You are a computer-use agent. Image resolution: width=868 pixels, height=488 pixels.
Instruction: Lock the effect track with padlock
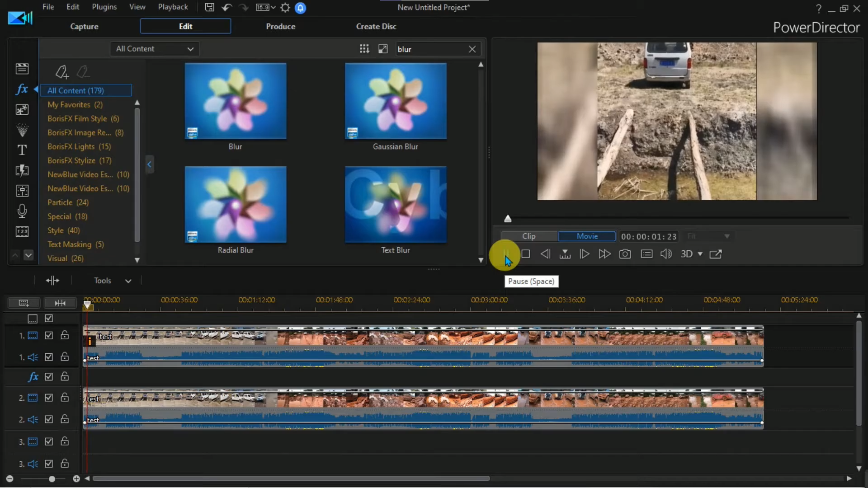tap(65, 376)
